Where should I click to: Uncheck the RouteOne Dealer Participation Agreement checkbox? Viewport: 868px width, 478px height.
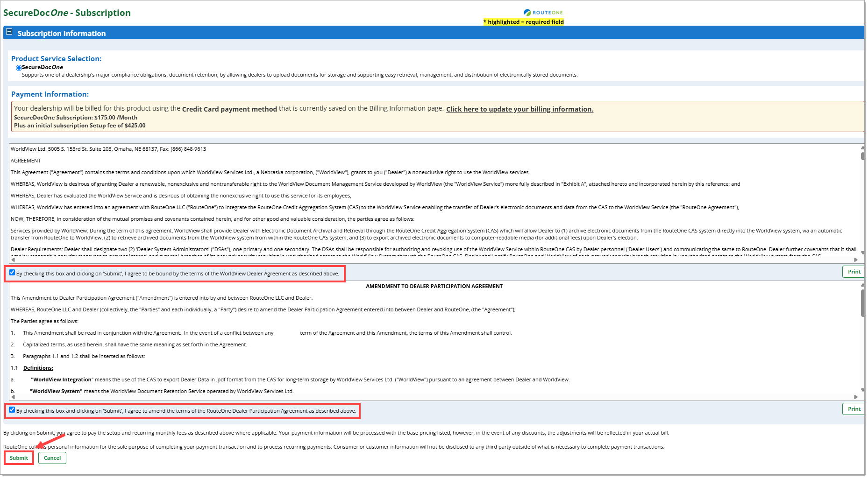coord(12,410)
